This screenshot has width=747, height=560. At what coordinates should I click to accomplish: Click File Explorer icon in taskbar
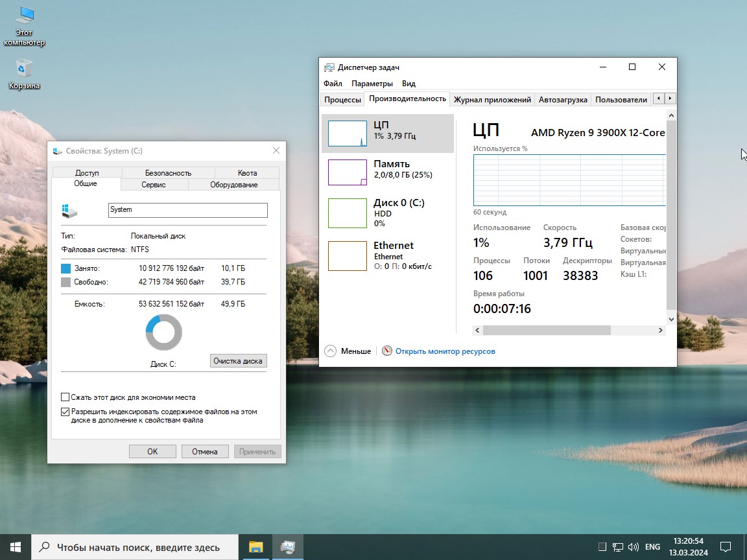pyautogui.click(x=255, y=547)
